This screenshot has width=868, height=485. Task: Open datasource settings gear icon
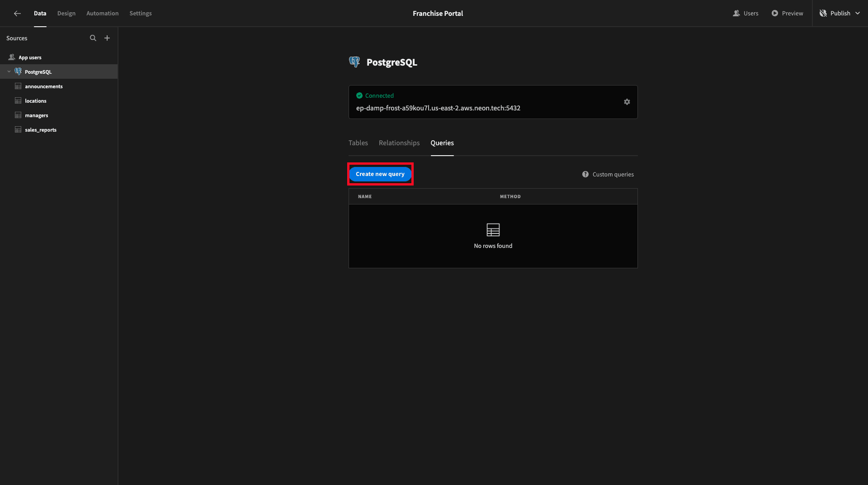pos(627,102)
